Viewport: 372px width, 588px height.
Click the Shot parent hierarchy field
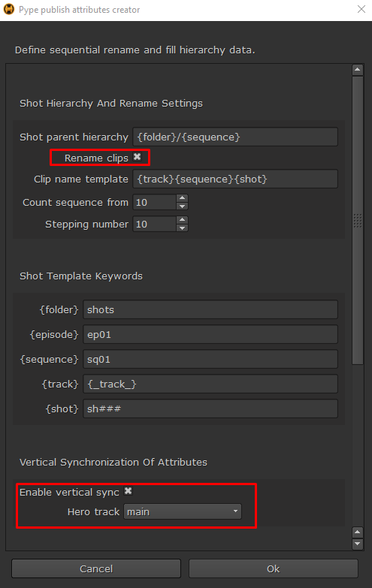[x=235, y=137]
